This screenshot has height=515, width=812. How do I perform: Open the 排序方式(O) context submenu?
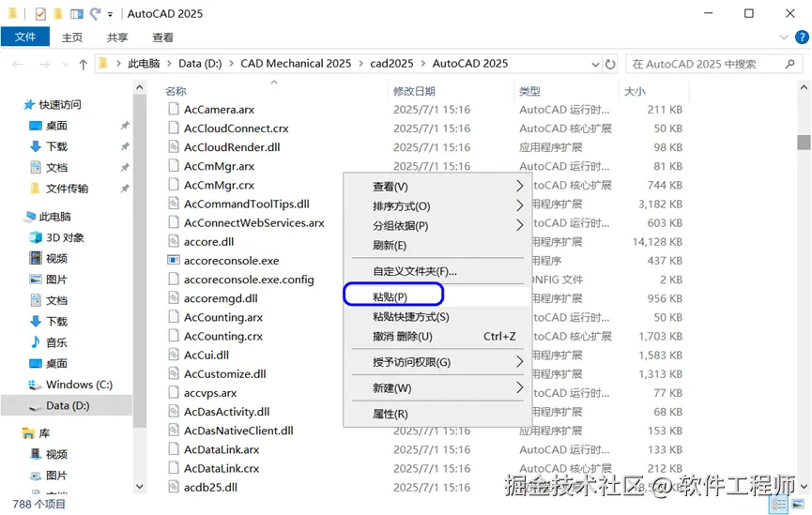(438, 206)
